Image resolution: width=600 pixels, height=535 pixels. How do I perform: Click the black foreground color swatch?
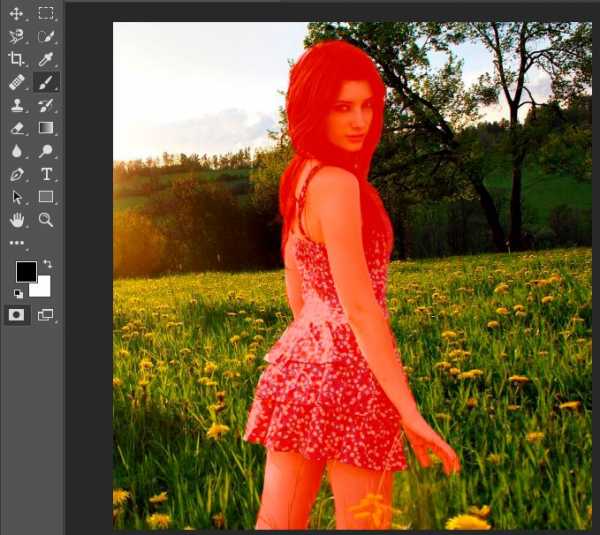point(26,271)
